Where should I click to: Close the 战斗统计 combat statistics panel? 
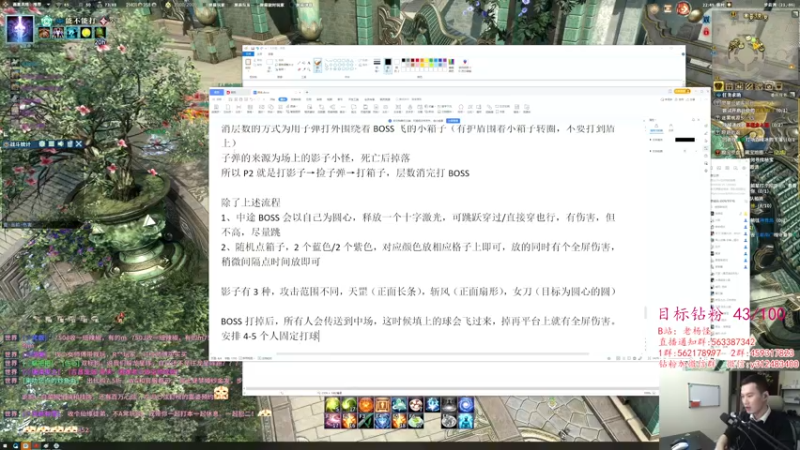click(79, 144)
